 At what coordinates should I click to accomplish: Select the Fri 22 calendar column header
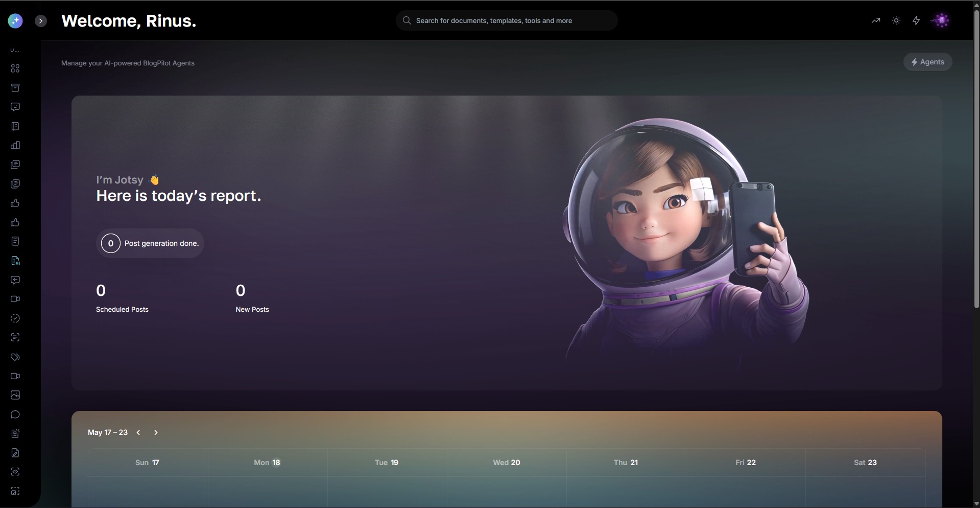pos(746,463)
